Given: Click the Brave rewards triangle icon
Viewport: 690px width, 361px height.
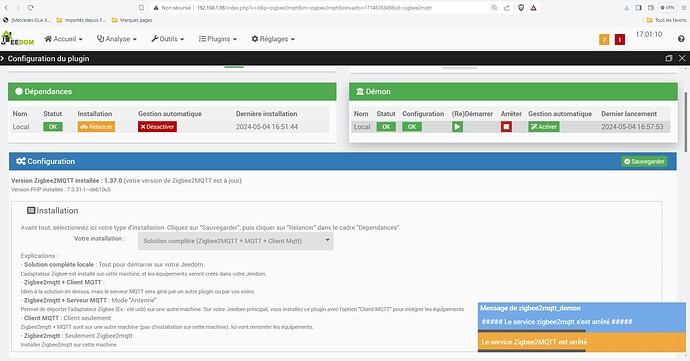Looking at the screenshot, I should 533,7.
